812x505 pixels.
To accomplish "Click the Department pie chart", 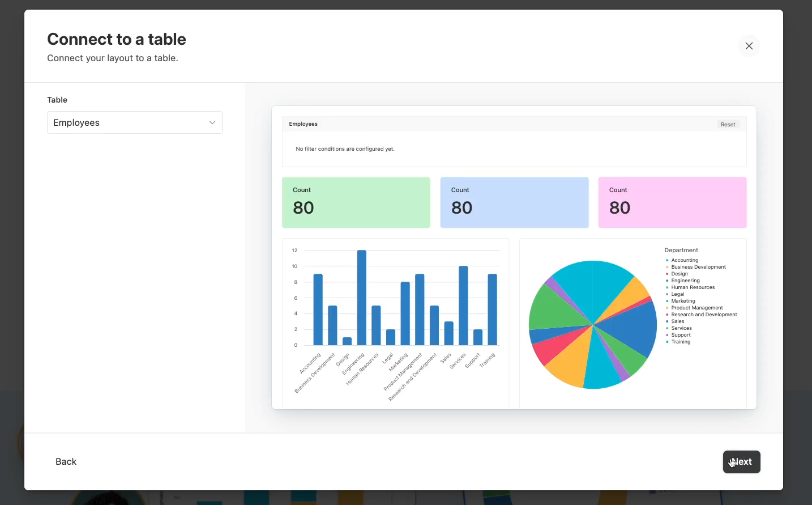I will (592, 325).
